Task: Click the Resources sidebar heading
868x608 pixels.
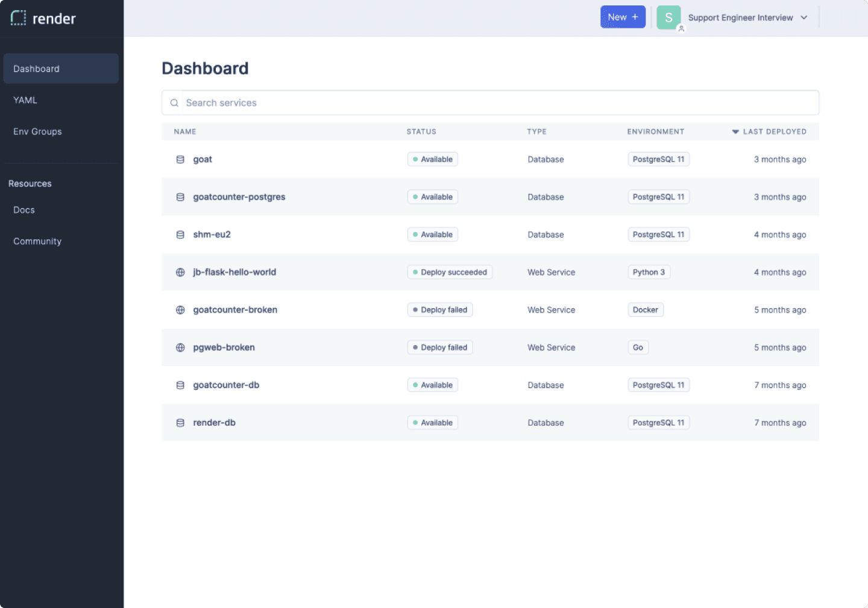Action: pos(30,183)
